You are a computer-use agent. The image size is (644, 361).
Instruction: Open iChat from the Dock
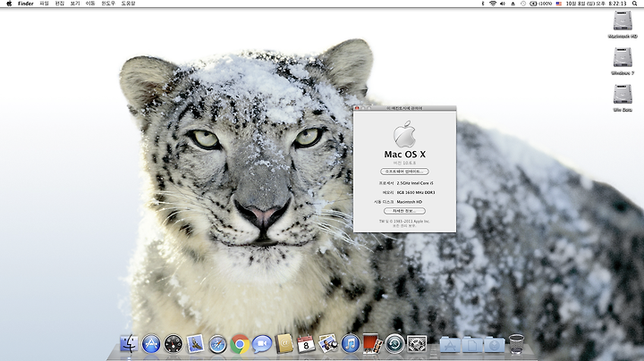[x=262, y=344]
